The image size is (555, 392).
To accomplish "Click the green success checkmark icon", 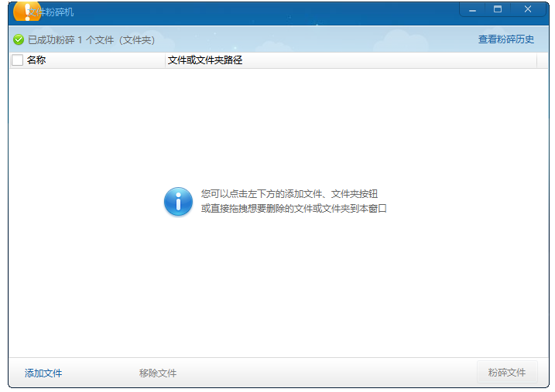I will point(19,39).
